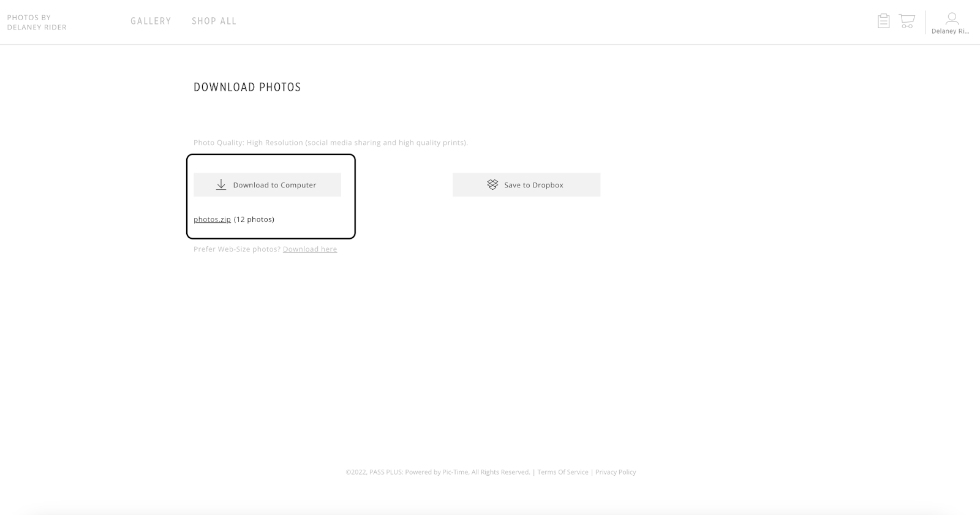Screen dimensions: 980x515
Task: Go to the Gallery menu item
Action: 151,21
